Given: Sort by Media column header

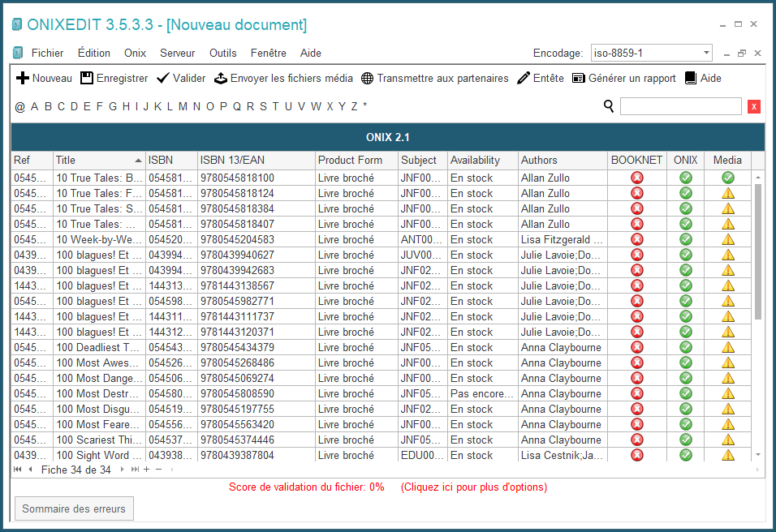Looking at the screenshot, I should [x=727, y=161].
